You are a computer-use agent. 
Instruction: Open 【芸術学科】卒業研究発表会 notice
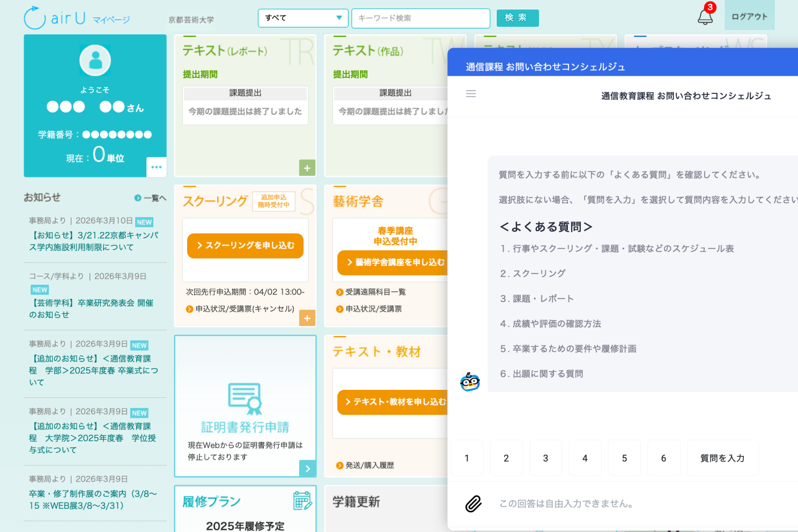click(91, 309)
